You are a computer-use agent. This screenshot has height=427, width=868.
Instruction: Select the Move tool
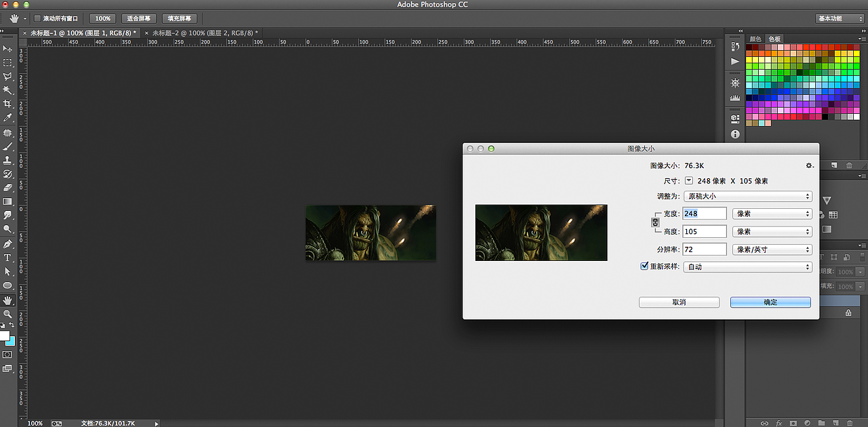[x=7, y=49]
